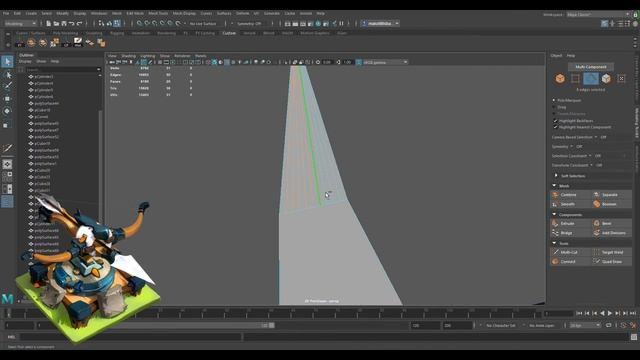The image size is (640, 360).
Task: Open Selection Constraint dropdown
Action: point(571,156)
